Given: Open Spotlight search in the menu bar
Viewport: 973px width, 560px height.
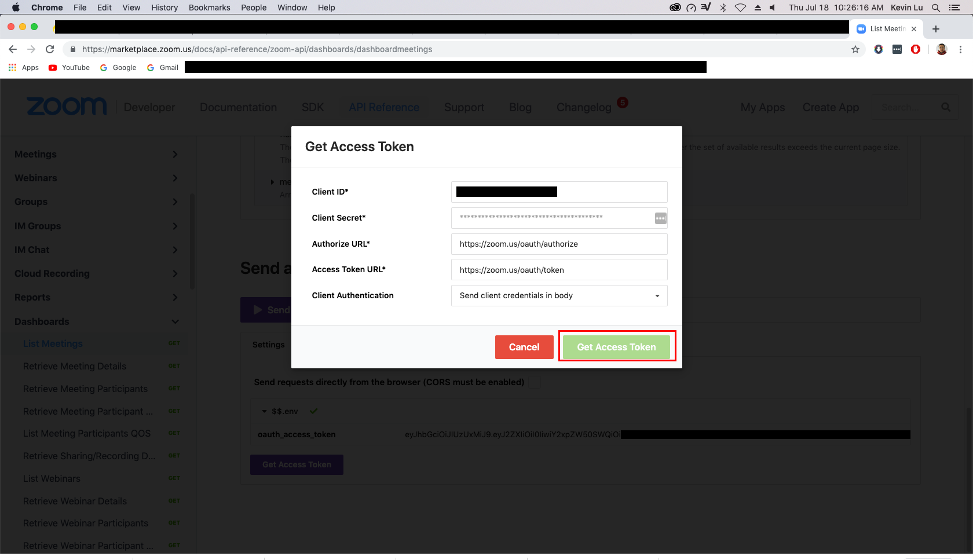Looking at the screenshot, I should pyautogui.click(x=935, y=8).
